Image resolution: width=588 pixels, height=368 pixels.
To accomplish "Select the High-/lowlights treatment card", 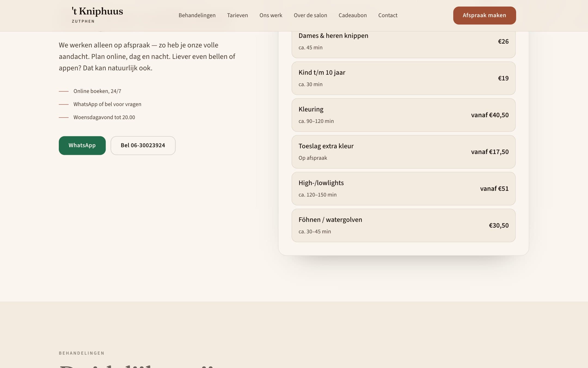I will coord(403,189).
